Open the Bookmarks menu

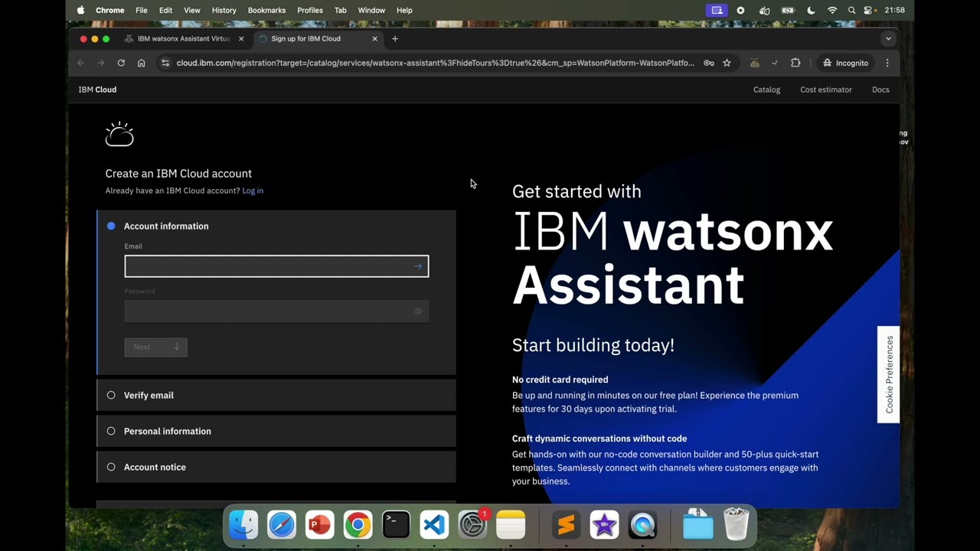(x=266, y=10)
